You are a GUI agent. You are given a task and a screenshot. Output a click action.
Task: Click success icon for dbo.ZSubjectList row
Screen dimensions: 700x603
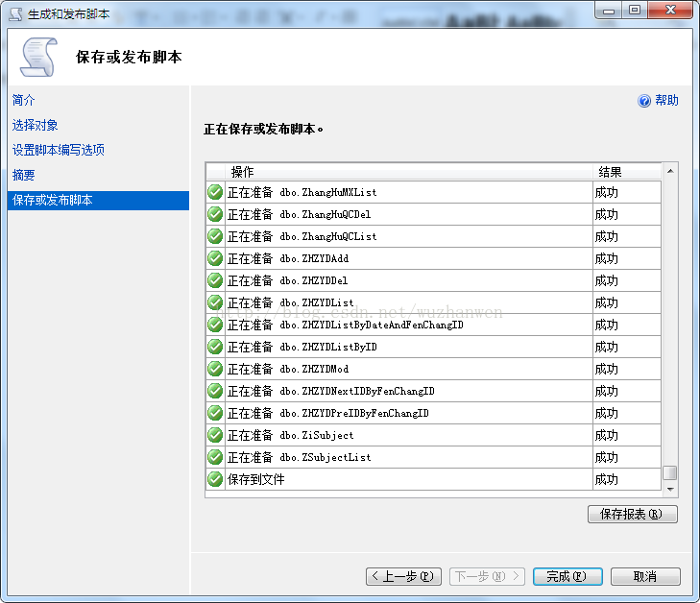[x=215, y=457]
